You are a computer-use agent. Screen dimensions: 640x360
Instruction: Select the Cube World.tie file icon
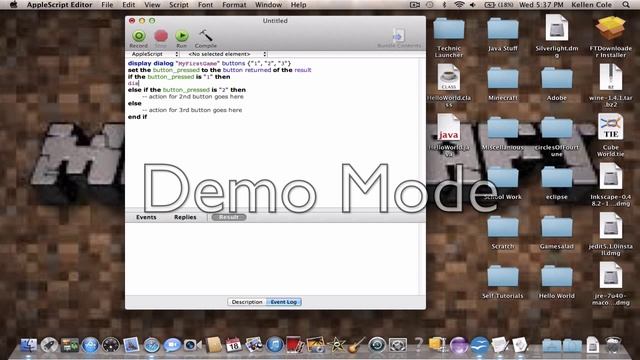(611, 136)
